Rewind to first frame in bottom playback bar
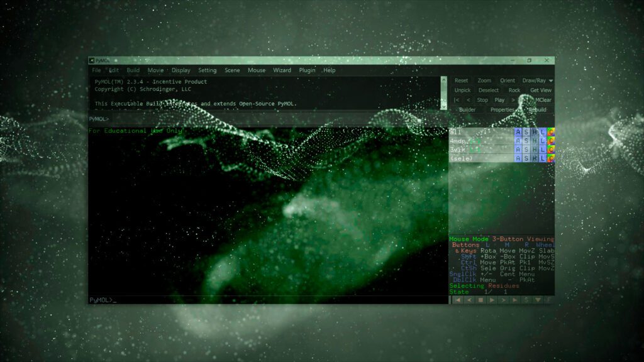Image resolution: width=644 pixels, height=362 pixels. pos(458,300)
